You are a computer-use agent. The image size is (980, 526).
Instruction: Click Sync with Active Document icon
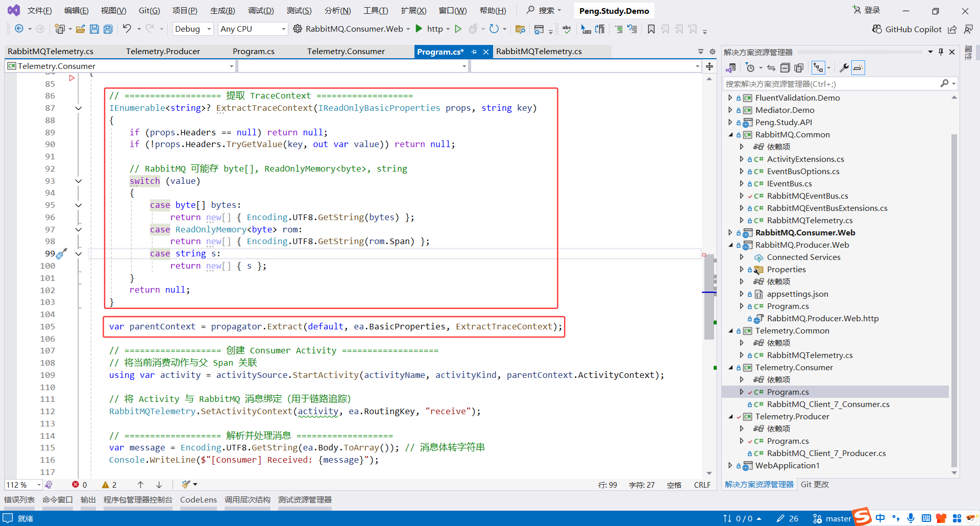771,68
